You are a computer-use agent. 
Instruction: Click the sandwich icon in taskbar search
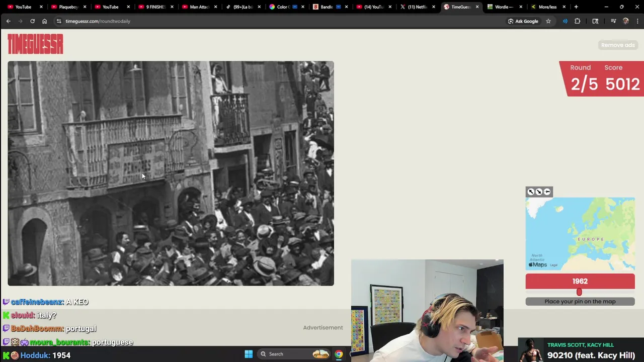click(x=320, y=354)
